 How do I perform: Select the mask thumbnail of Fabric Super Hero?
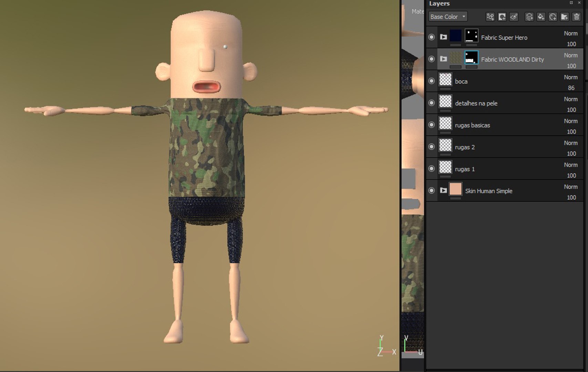click(471, 36)
